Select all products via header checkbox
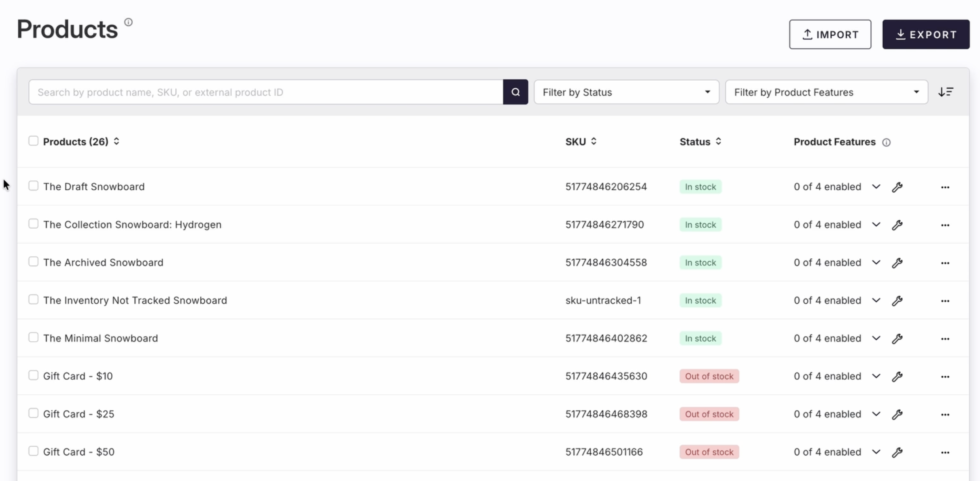The height and width of the screenshot is (481, 980). 33,141
